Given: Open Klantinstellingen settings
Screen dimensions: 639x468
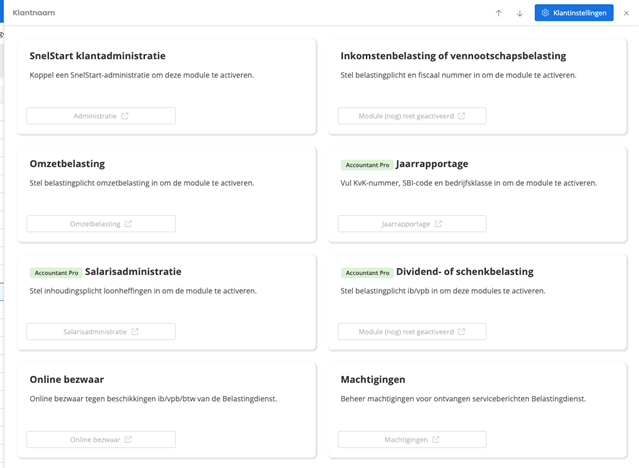Looking at the screenshot, I should (574, 13).
